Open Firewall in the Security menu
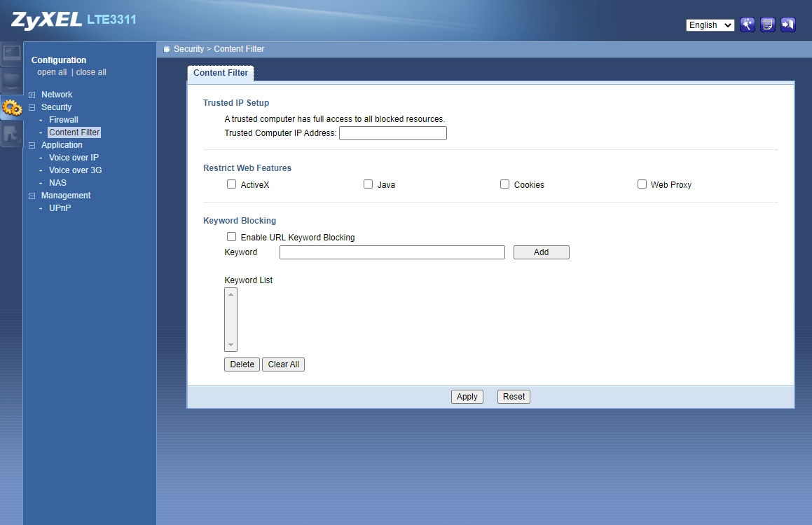This screenshot has width=812, height=525. click(x=63, y=120)
